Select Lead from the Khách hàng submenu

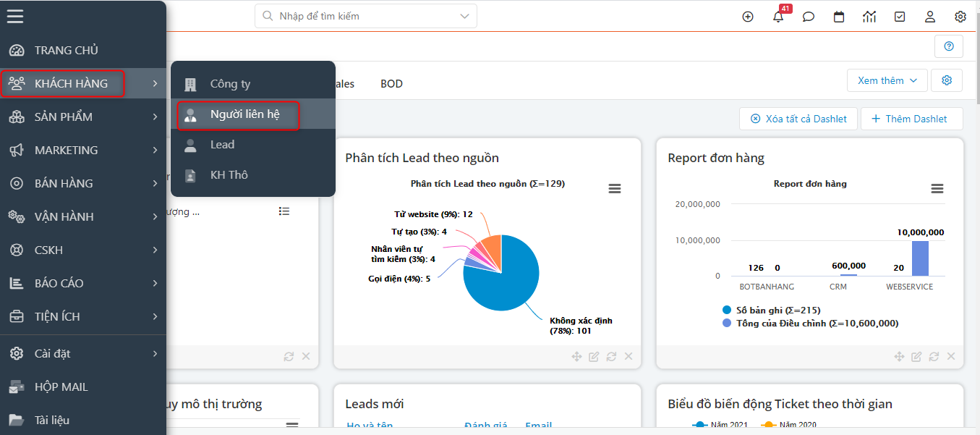point(222,145)
